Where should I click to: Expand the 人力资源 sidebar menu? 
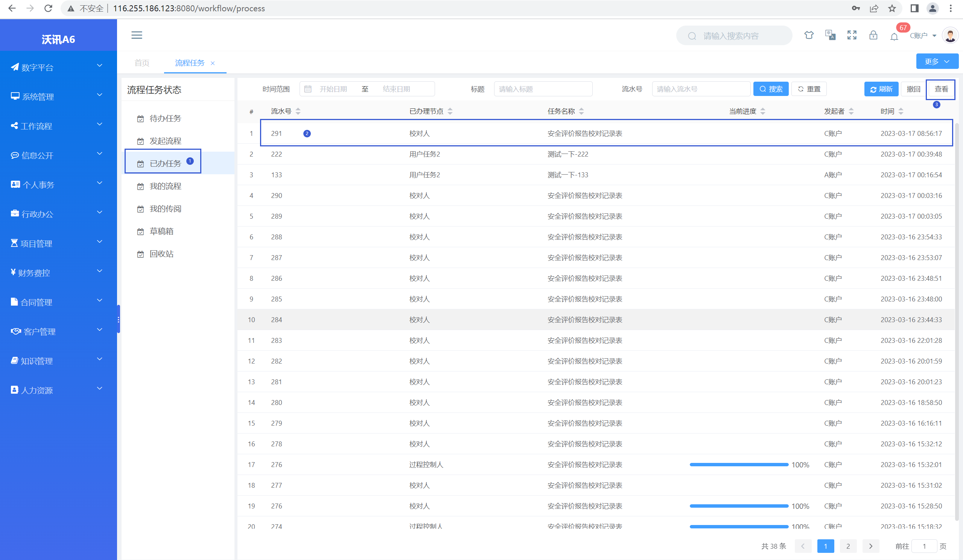click(58, 390)
